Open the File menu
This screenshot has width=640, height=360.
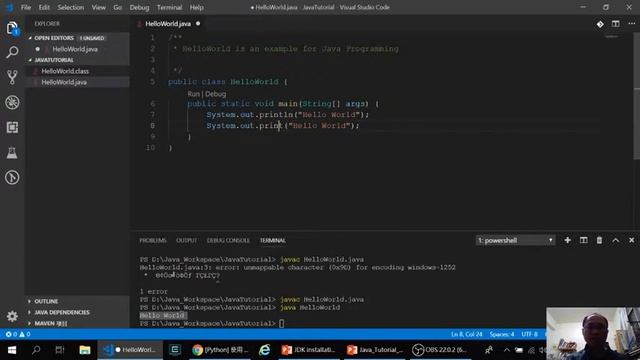pos(26,7)
